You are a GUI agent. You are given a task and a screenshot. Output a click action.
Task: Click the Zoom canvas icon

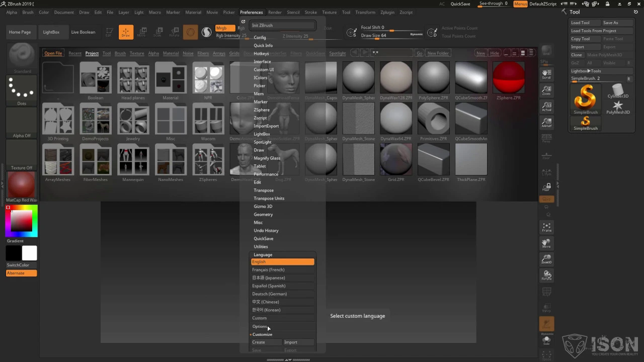(x=546, y=90)
